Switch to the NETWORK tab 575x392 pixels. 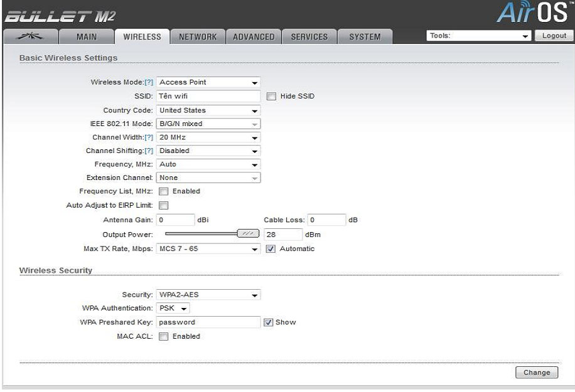[x=197, y=36]
